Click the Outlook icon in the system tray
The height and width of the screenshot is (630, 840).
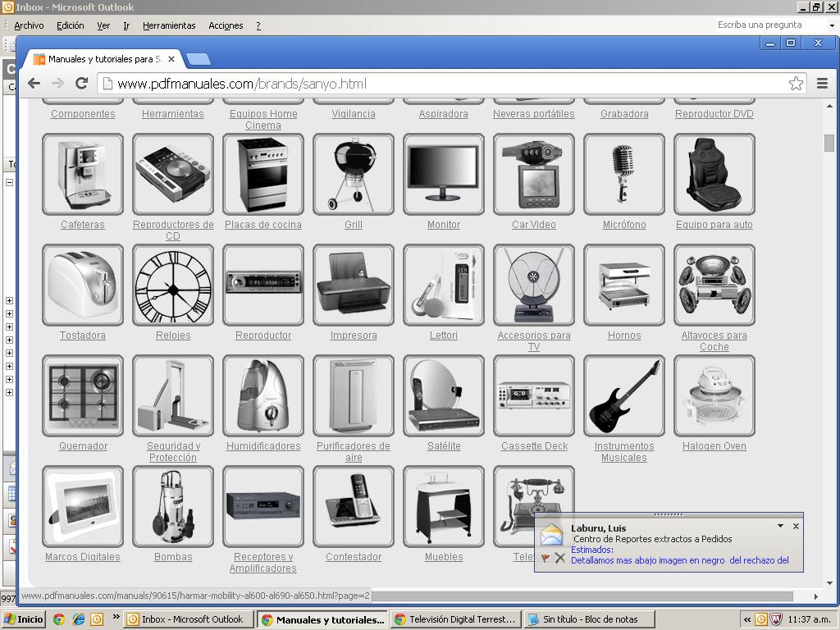pyautogui.click(x=760, y=619)
